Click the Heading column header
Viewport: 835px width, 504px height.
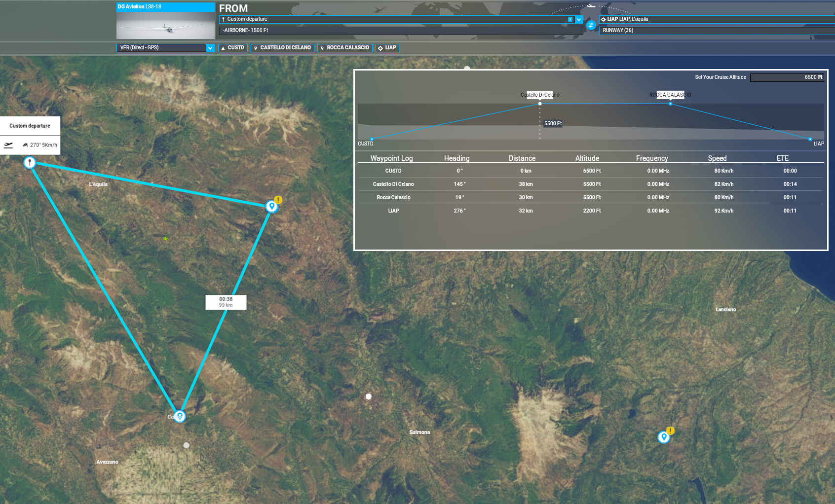coord(456,158)
